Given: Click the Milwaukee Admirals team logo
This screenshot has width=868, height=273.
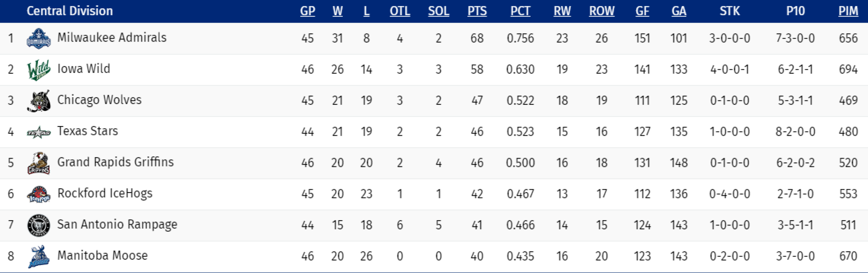Looking at the screenshot, I should click(39, 39).
